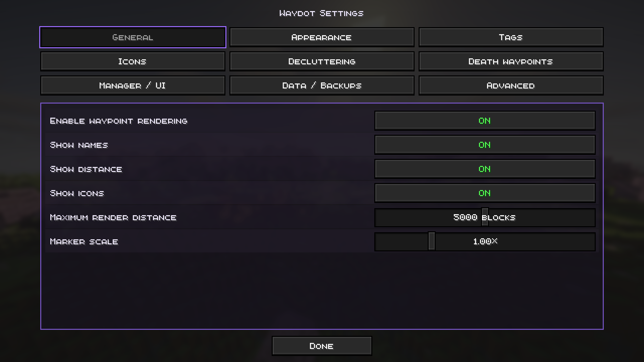
Task: Switch to the Appearance tab
Action: (322, 37)
